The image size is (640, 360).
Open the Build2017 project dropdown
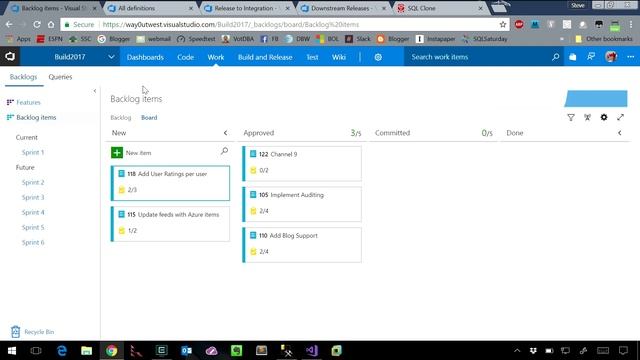click(x=111, y=57)
